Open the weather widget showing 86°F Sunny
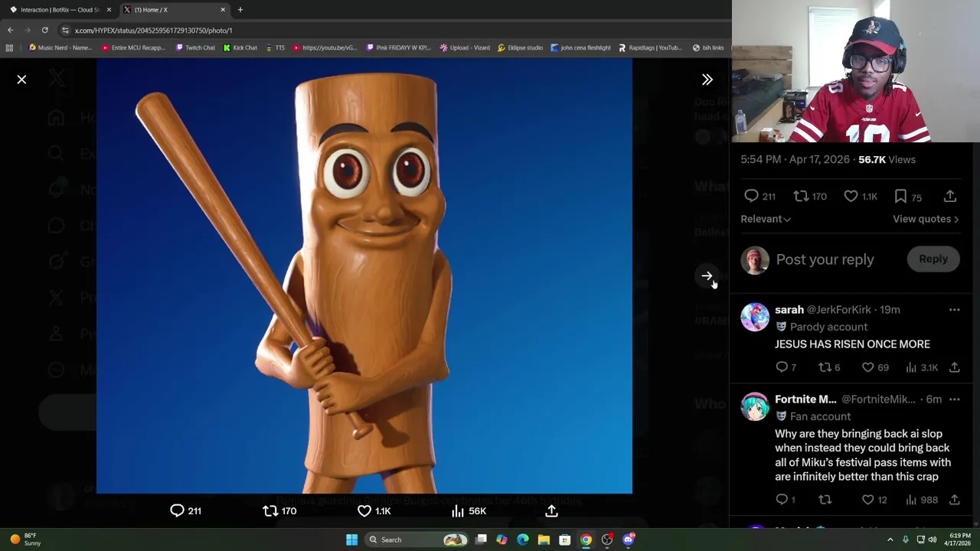The height and width of the screenshot is (551, 980). point(25,540)
